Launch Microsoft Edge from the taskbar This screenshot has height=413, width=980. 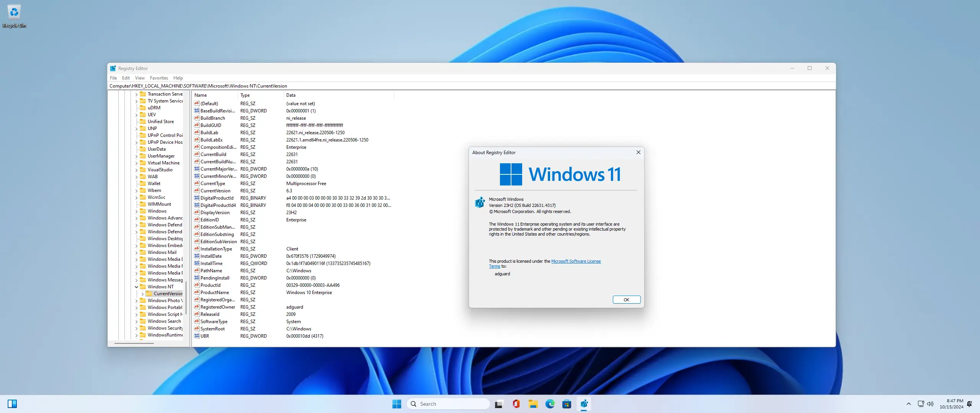point(550,404)
